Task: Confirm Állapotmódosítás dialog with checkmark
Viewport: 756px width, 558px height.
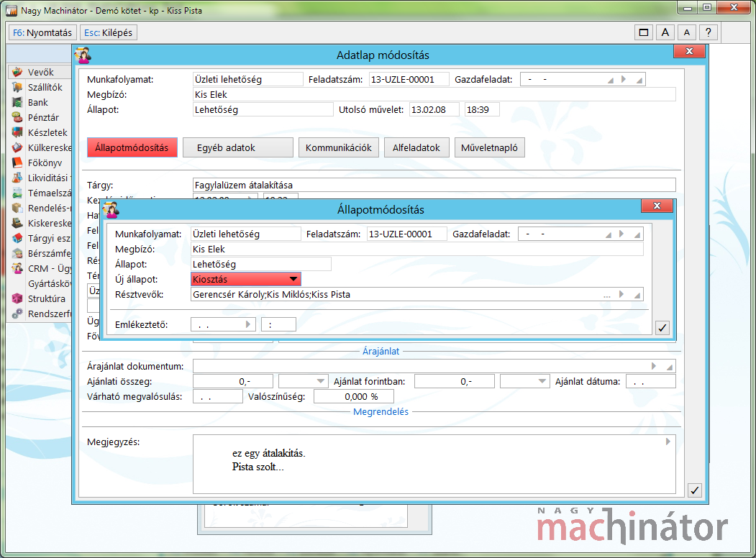Action: pyautogui.click(x=662, y=328)
